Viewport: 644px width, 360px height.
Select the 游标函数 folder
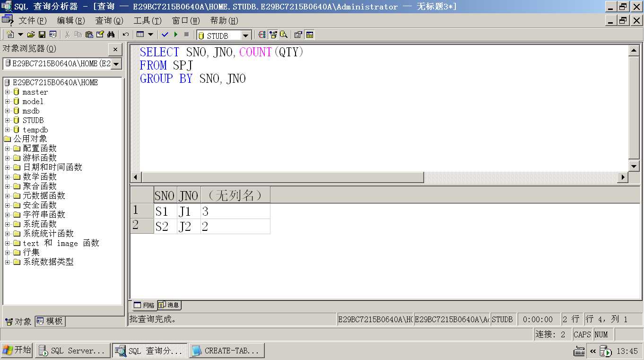click(40, 158)
